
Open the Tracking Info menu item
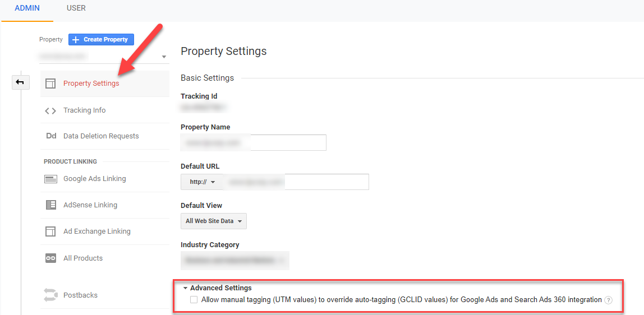click(84, 110)
